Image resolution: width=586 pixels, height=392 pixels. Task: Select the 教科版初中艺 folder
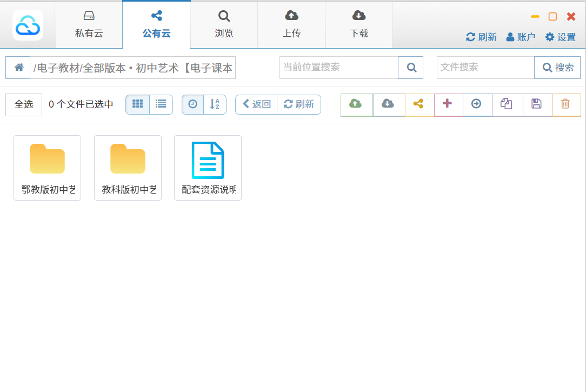point(128,168)
